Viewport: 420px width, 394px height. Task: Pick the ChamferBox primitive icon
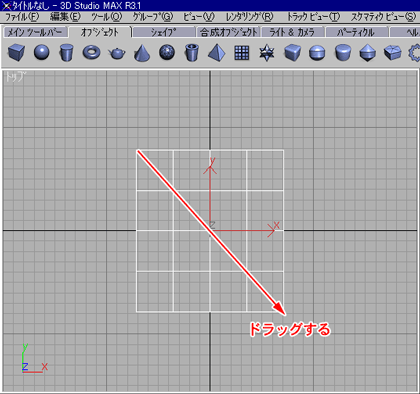tap(293, 53)
